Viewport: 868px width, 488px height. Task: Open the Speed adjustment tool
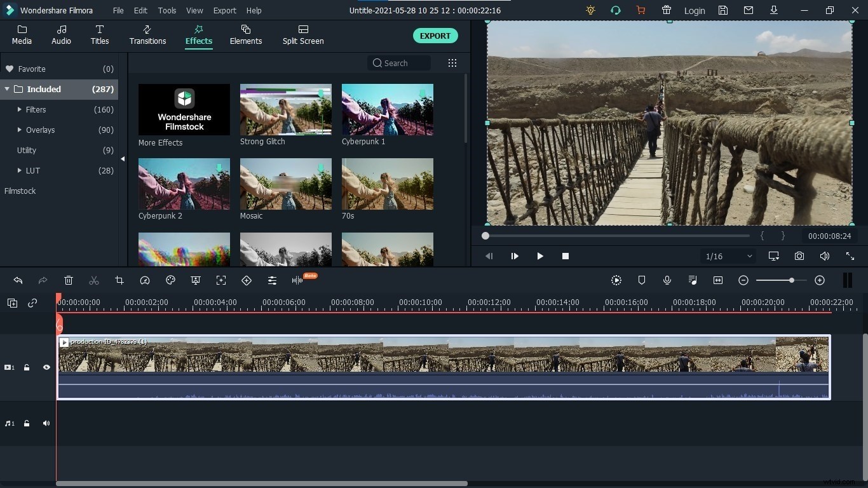[145, 280]
